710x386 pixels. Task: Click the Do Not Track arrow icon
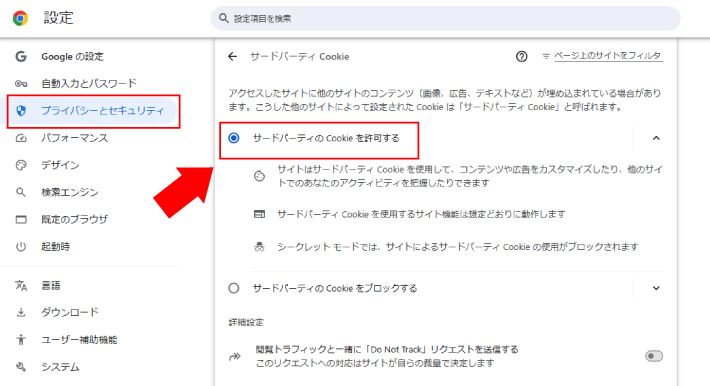pyautogui.click(x=235, y=357)
